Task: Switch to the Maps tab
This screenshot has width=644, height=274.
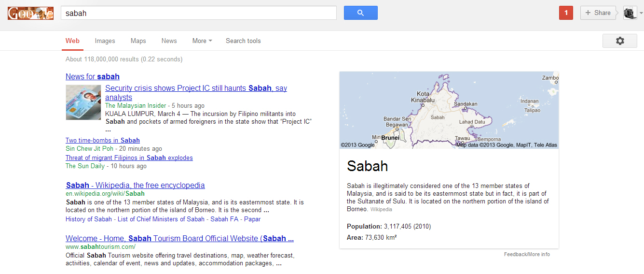Action: click(x=138, y=41)
